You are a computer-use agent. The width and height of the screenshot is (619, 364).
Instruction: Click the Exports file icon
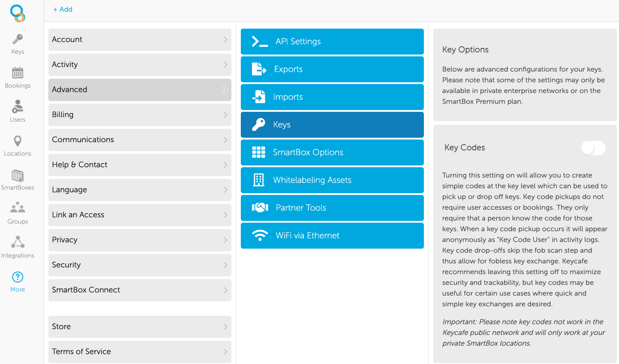coord(259,69)
